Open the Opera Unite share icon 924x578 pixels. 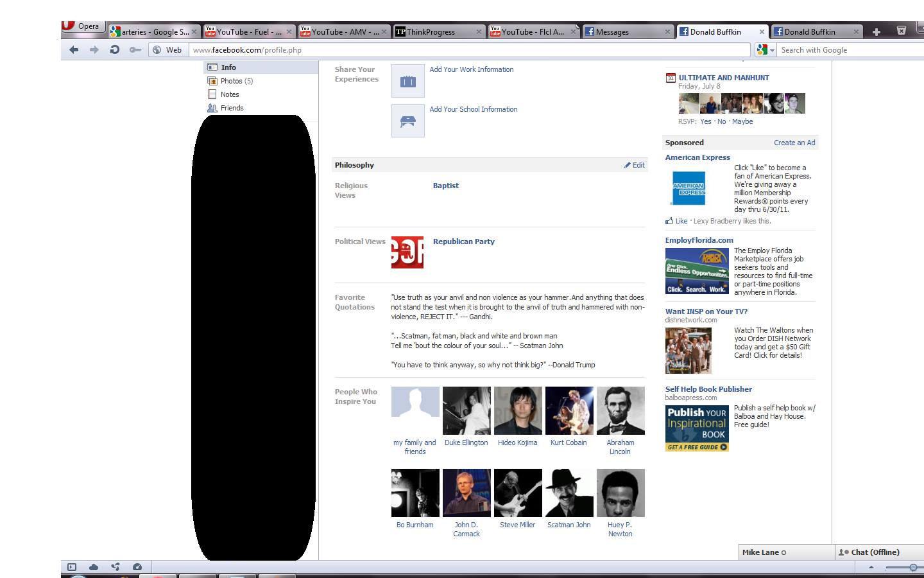[116, 567]
